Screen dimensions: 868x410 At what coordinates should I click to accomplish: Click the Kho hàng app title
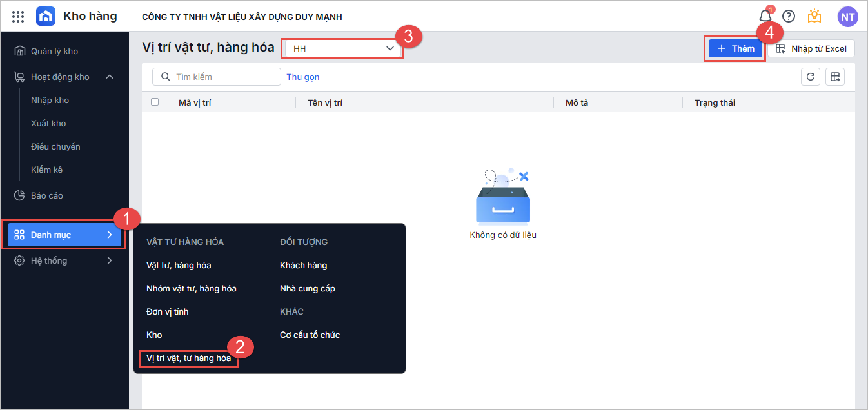(x=90, y=16)
